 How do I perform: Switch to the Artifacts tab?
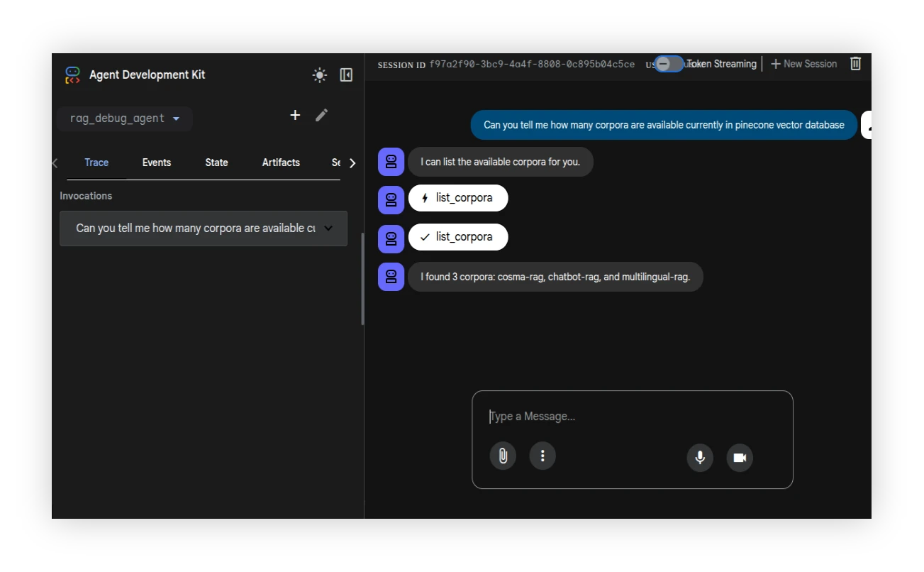[x=281, y=163]
